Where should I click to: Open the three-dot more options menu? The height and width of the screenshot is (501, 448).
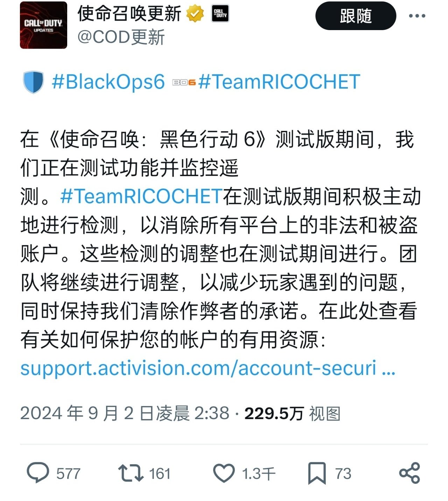pyautogui.click(x=417, y=16)
